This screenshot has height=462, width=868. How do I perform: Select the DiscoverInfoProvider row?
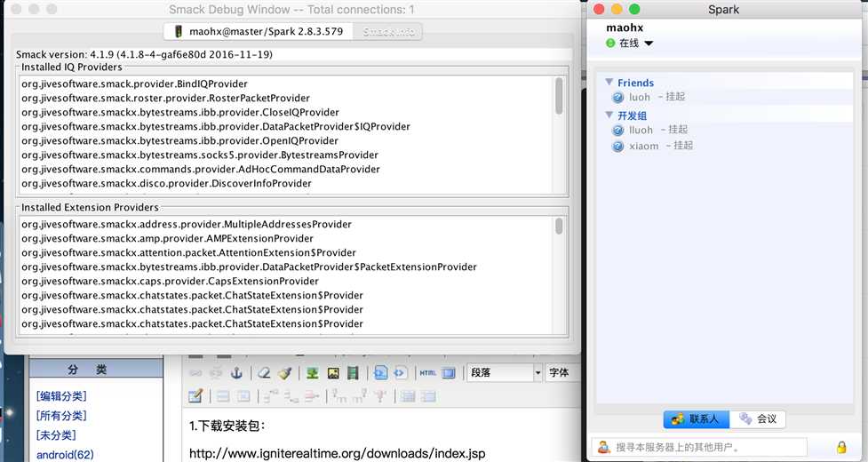286,184
